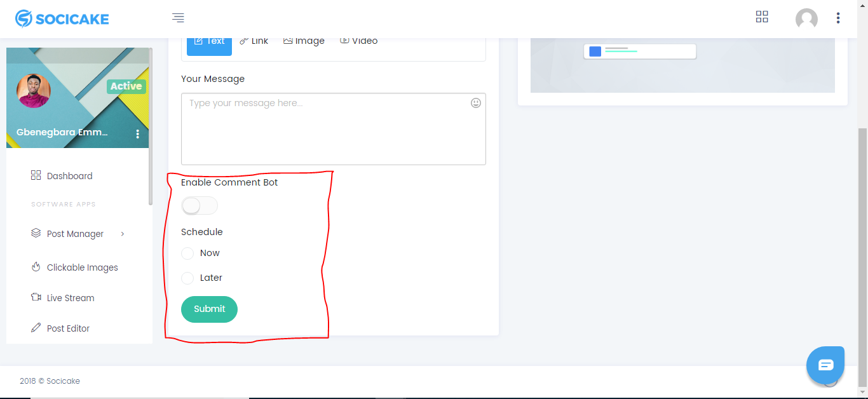This screenshot has width=868, height=399.
Task: Click the profile photo in sidebar card
Action: click(x=34, y=91)
